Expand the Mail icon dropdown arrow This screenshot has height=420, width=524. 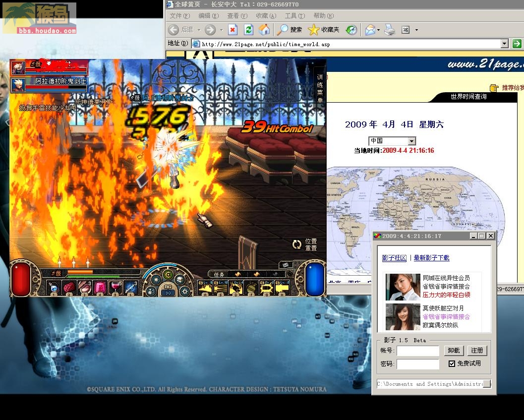pos(378,30)
